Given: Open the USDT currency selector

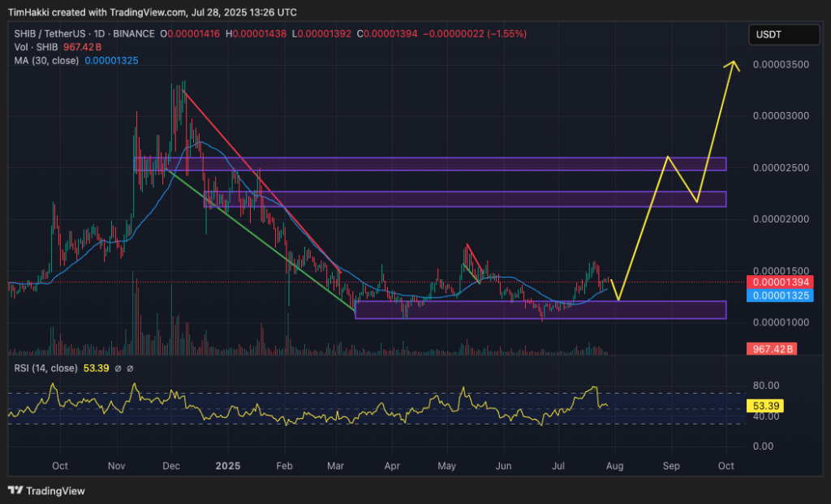Looking at the screenshot, I should [x=782, y=35].
